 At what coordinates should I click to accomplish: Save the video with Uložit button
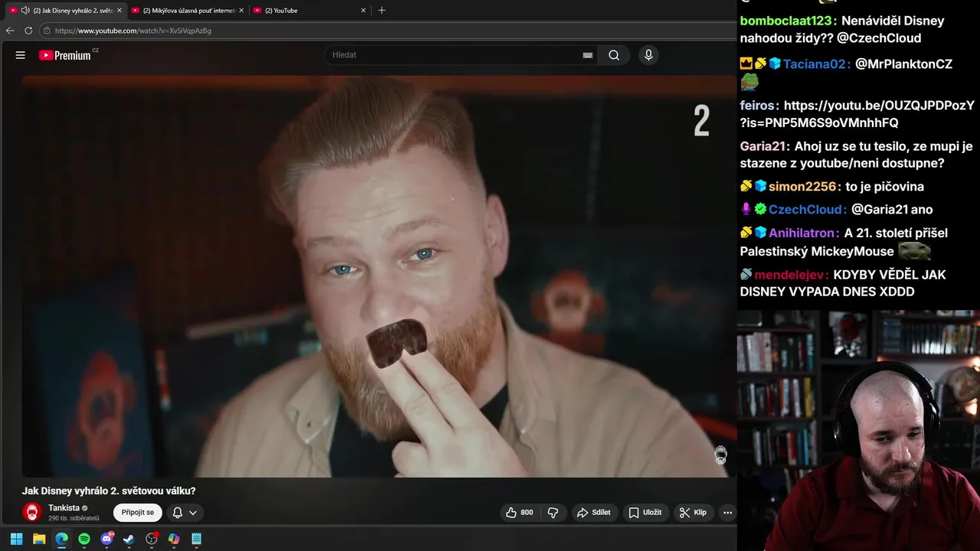[645, 513]
